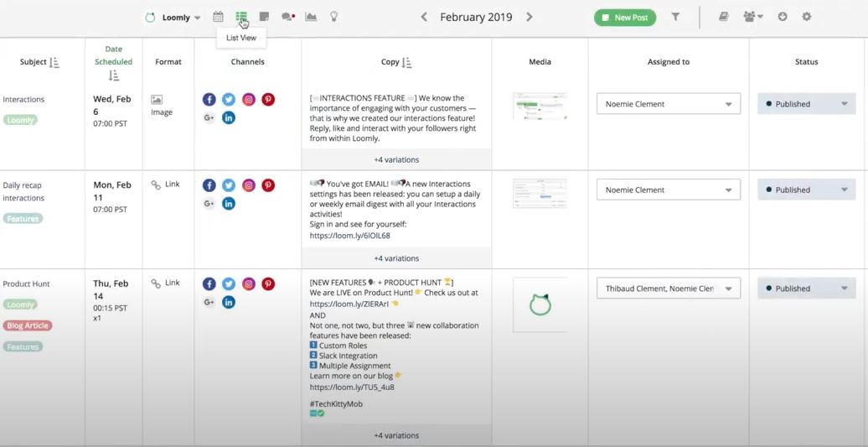Click the lightbulb post ideas icon

point(334,17)
